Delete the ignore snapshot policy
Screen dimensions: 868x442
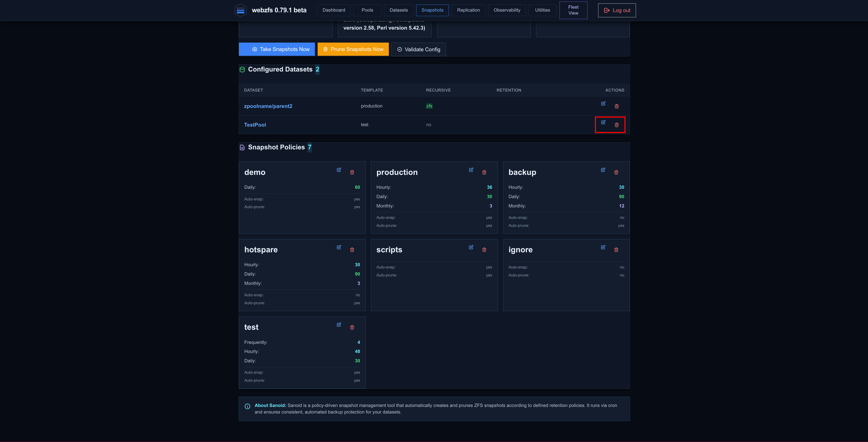(x=616, y=250)
